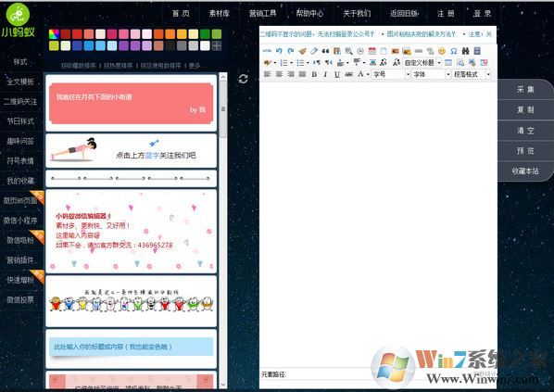The width and height of the screenshot is (554, 392).
Task: Toggle italic formatting I button
Action: (x=325, y=74)
